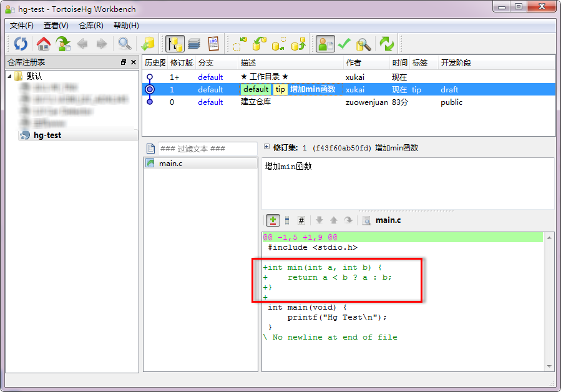Click the commit message text box
The height and width of the screenshot is (392, 561).
tap(408, 184)
